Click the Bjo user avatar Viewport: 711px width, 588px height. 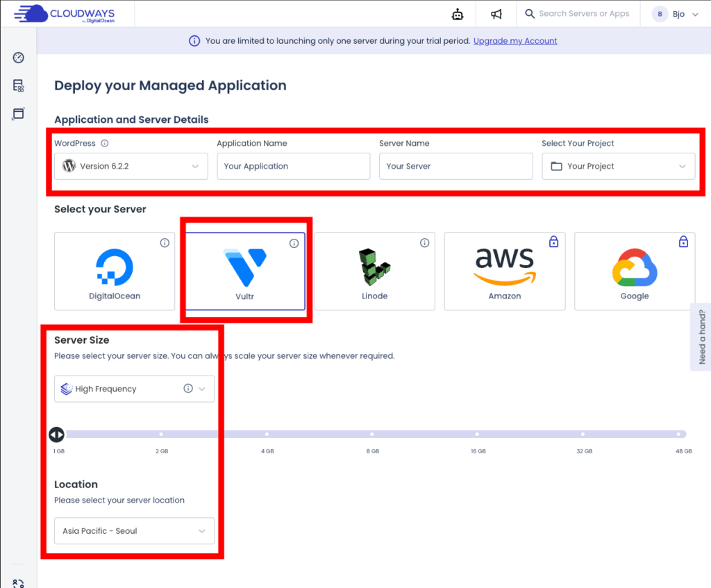pos(660,14)
